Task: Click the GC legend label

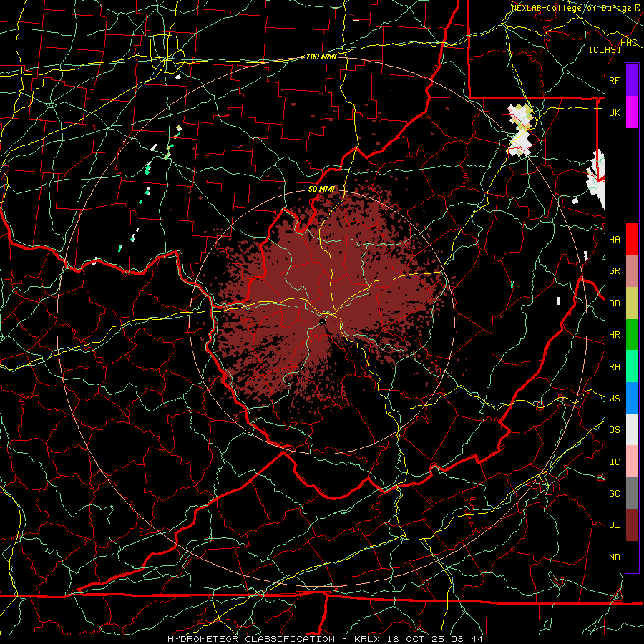Action: [x=614, y=494]
